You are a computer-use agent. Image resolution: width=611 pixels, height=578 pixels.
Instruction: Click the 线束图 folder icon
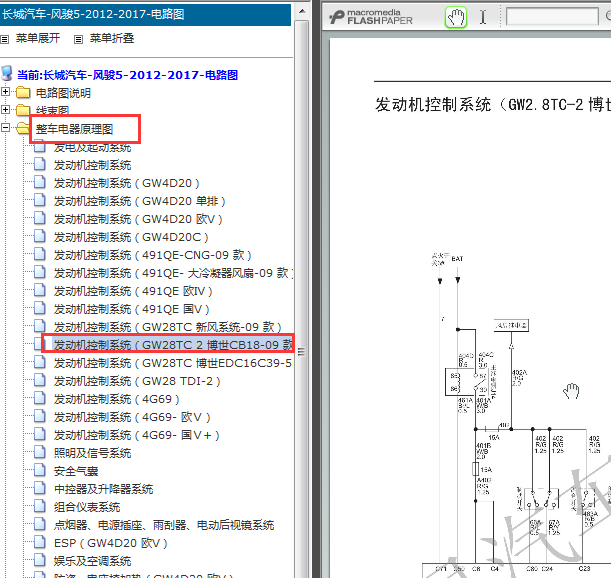click(x=23, y=110)
